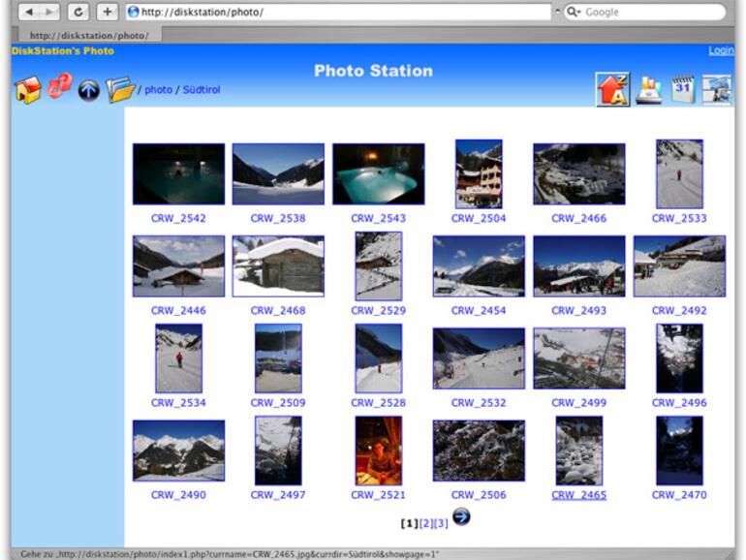Open the red question mark help icon

click(60, 86)
